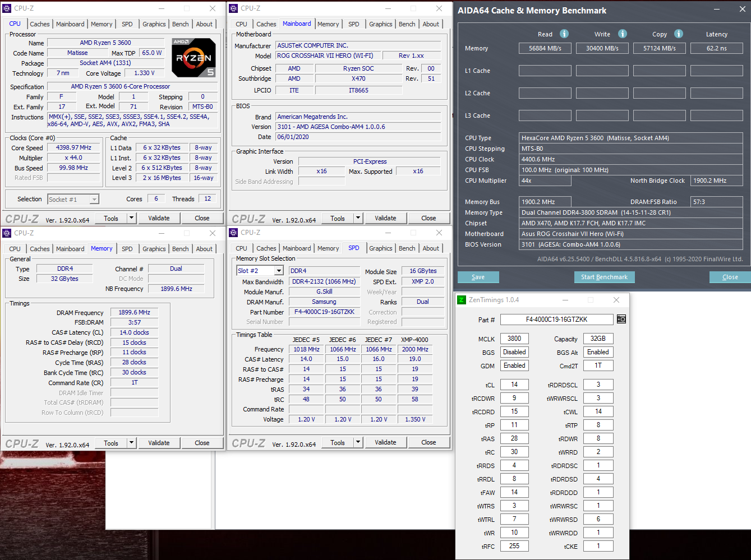Click Module Size 16 GBytes value
The width and height of the screenshot is (751, 560).
click(423, 271)
